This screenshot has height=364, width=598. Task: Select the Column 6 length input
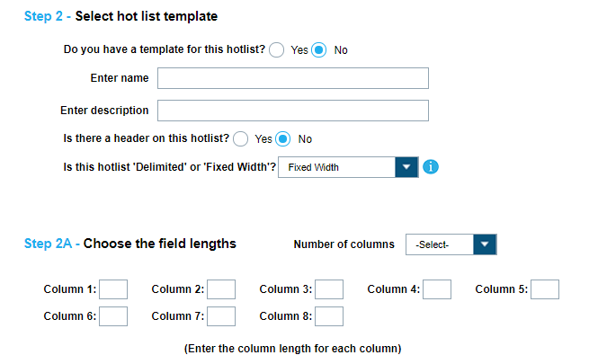[x=113, y=316]
